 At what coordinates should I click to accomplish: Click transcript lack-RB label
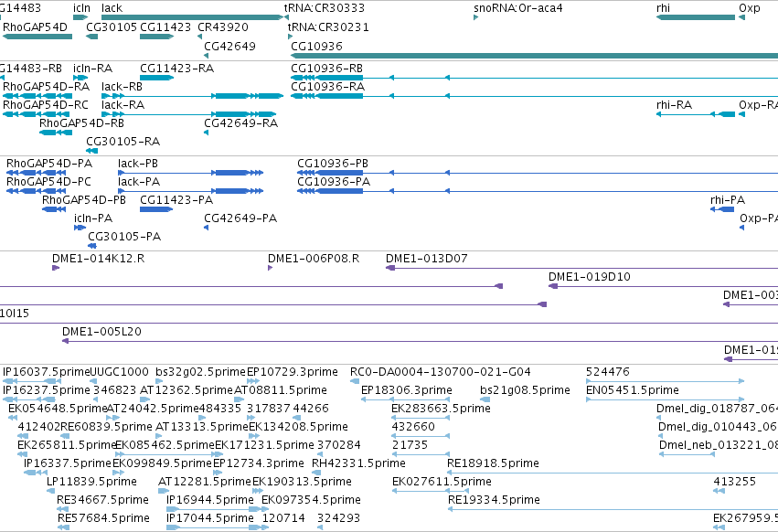(x=122, y=86)
